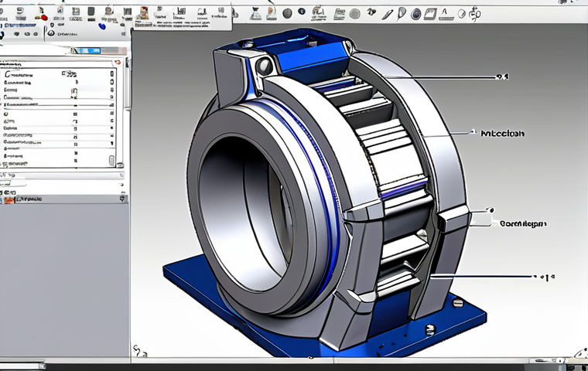Click the scrollbar thumb in the left panel list

pyautogui.click(x=111, y=161)
